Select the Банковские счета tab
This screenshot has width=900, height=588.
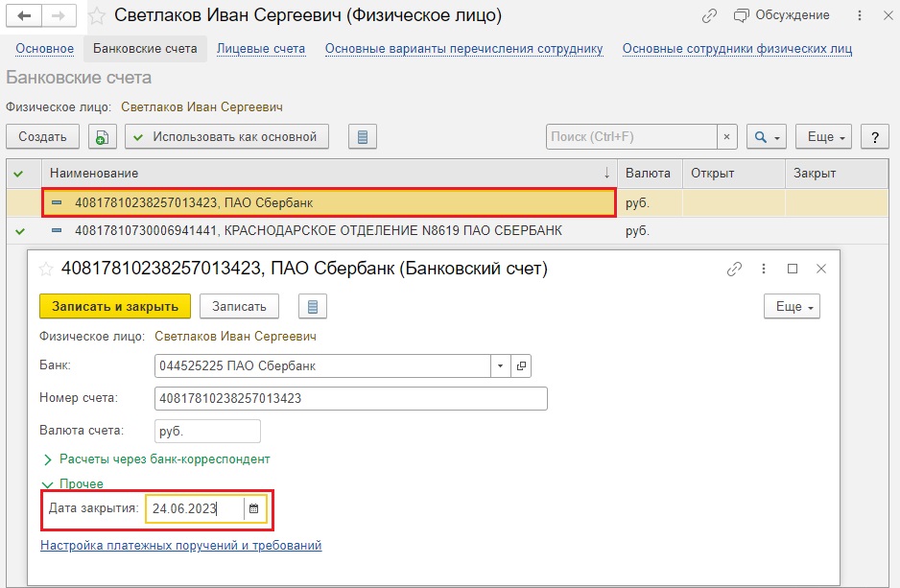point(145,49)
